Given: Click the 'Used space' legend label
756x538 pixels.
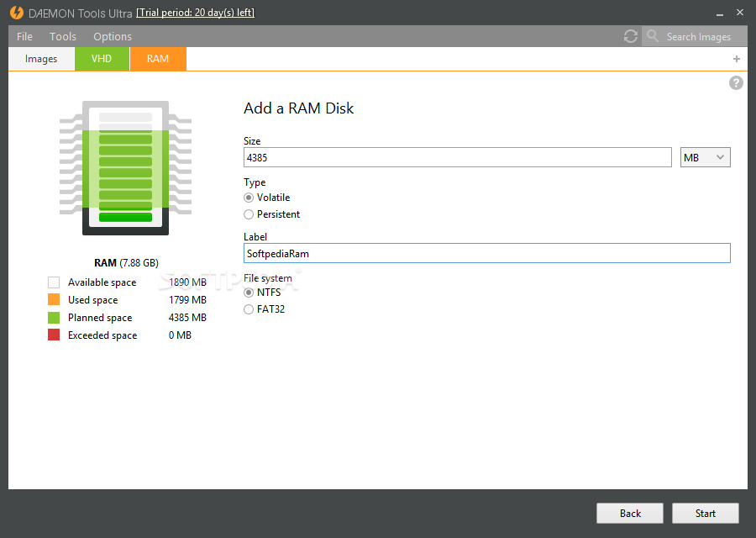Looking at the screenshot, I should coord(92,300).
